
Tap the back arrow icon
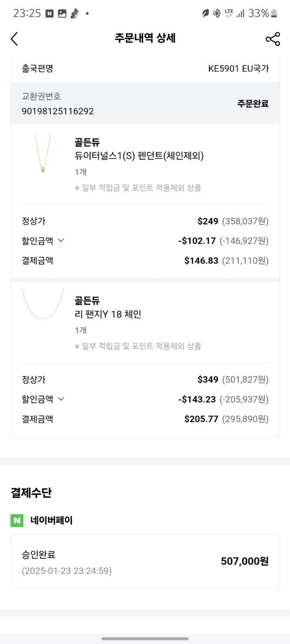[x=14, y=39]
